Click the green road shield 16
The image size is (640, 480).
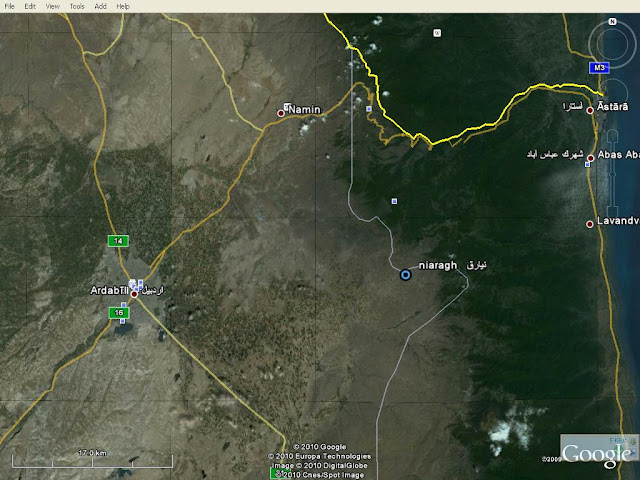click(119, 313)
